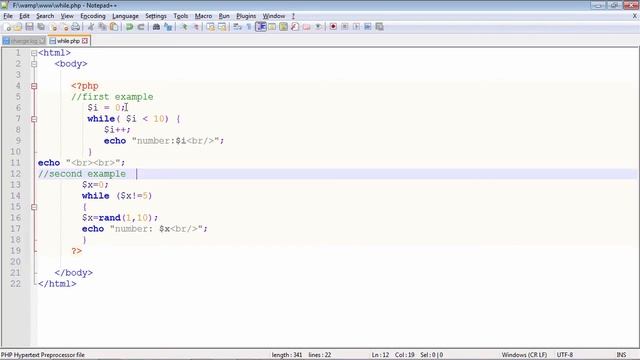Toggle Synchronize Vertical Scrolling icon

(211, 27)
